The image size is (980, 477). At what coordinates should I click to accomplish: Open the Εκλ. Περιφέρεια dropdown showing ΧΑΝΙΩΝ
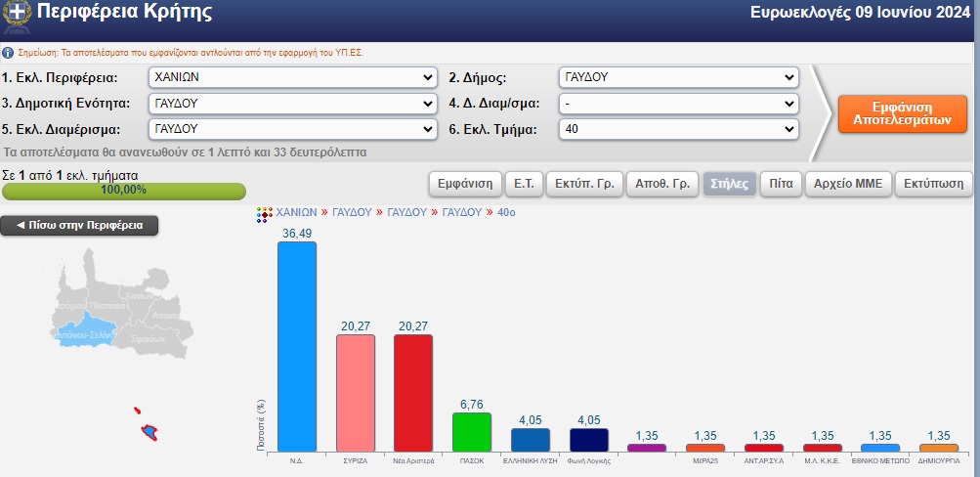coord(292,78)
